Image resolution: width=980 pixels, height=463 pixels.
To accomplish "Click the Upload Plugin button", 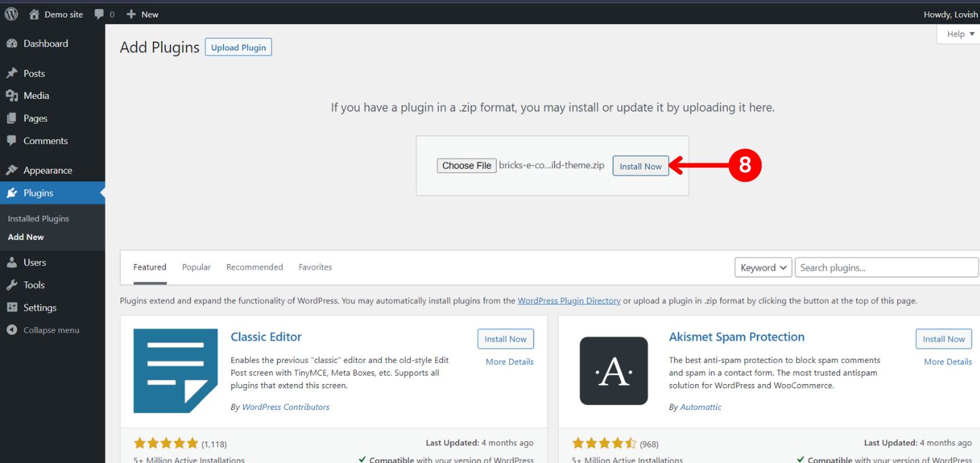I will tap(238, 48).
